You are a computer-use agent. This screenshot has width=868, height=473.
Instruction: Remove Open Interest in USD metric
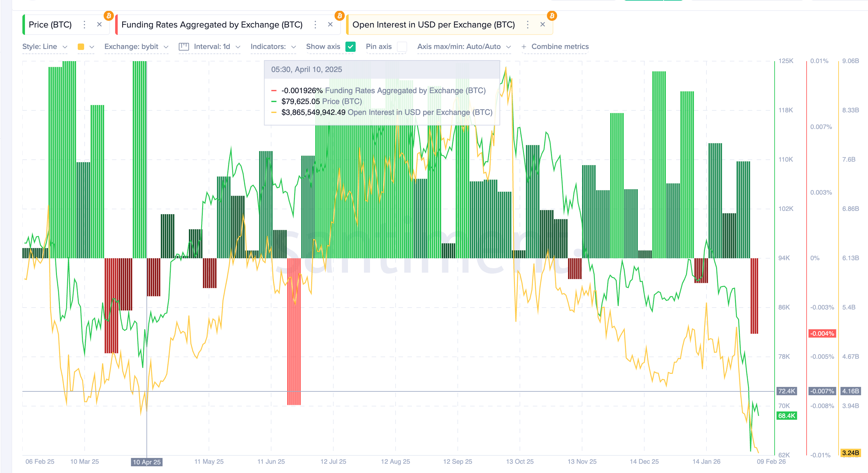coord(542,25)
